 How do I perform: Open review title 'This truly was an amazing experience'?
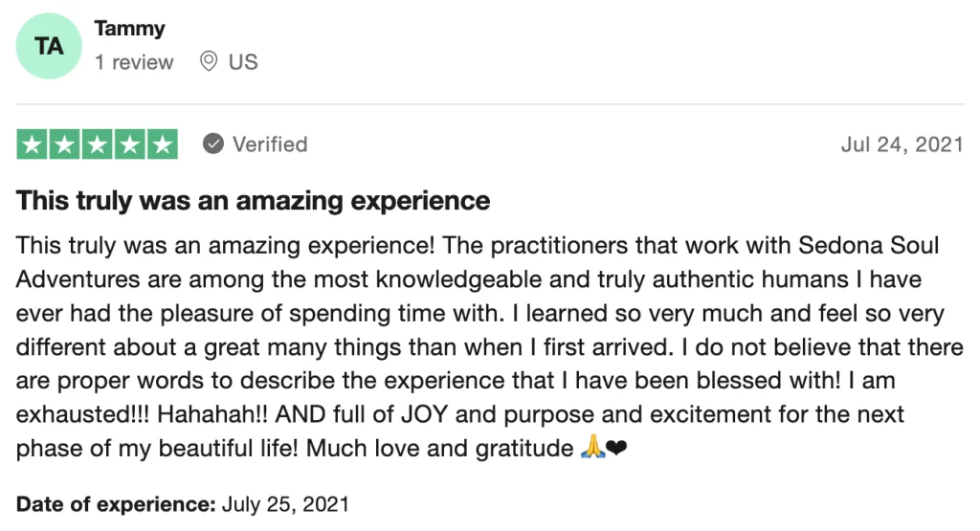[x=253, y=201]
